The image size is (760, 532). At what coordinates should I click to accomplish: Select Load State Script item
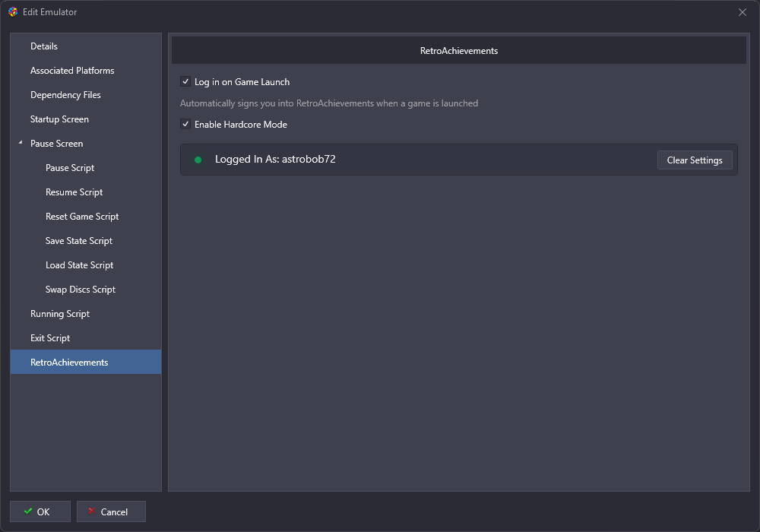pos(86,265)
